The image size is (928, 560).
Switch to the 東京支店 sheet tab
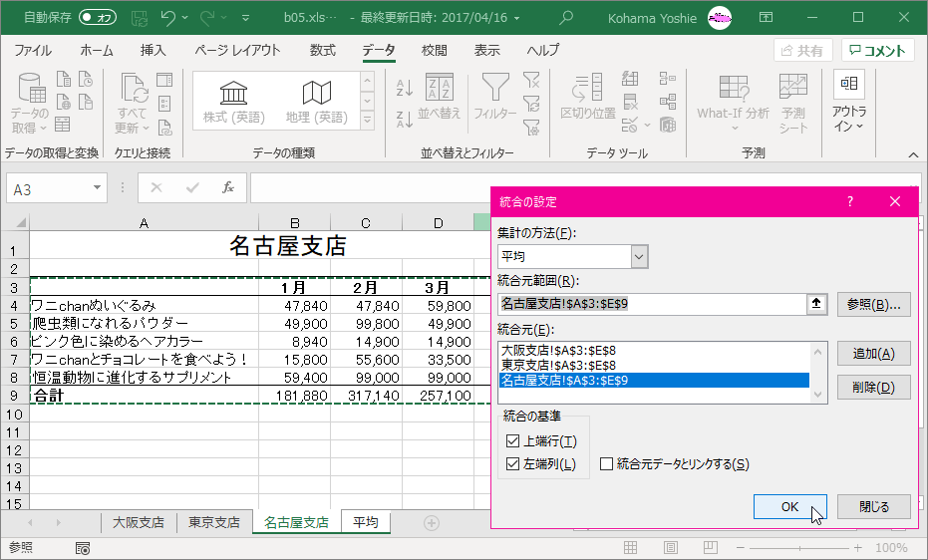coord(214,522)
